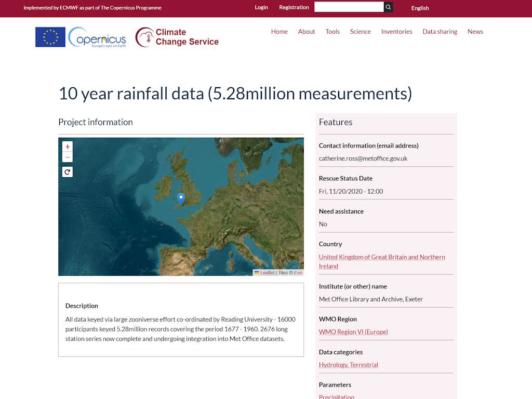Click the European Union flag logo
532x399 pixels.
[x=50, y=37]
